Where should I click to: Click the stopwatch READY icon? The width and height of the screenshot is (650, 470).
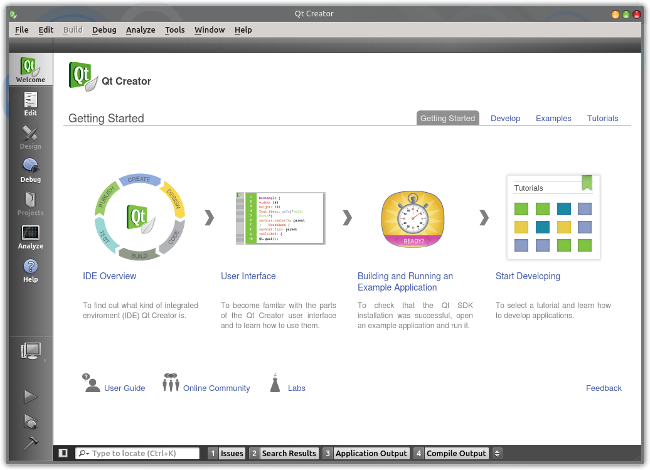(413, 219)
